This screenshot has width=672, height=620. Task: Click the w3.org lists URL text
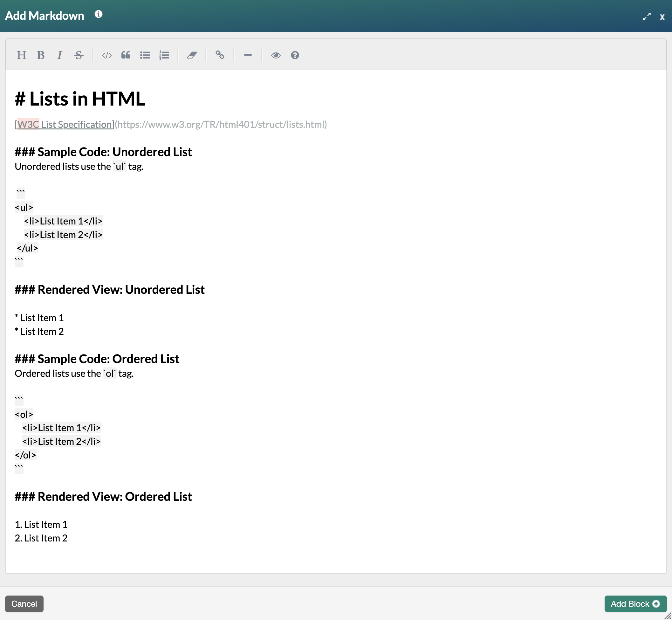click(221, 124)
